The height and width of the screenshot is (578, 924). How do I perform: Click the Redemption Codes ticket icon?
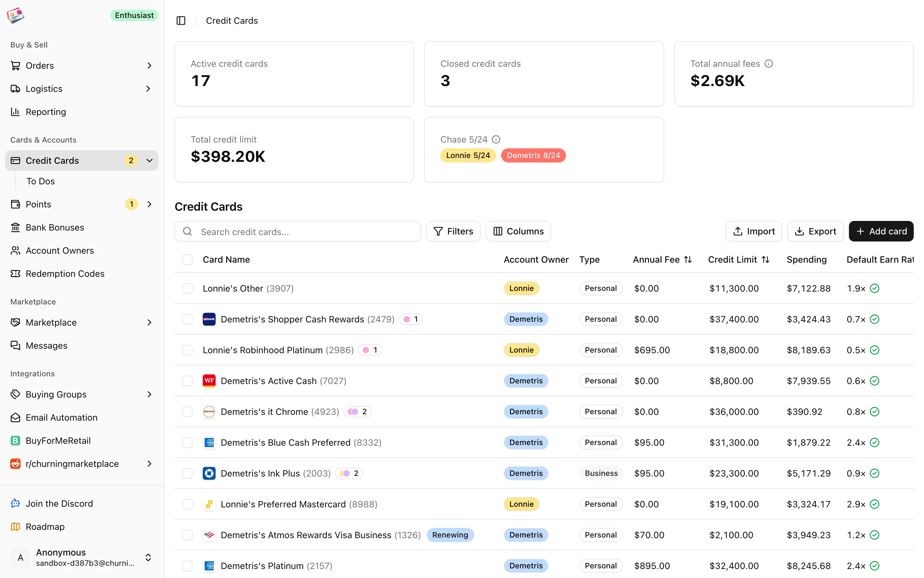pos(15,274)
